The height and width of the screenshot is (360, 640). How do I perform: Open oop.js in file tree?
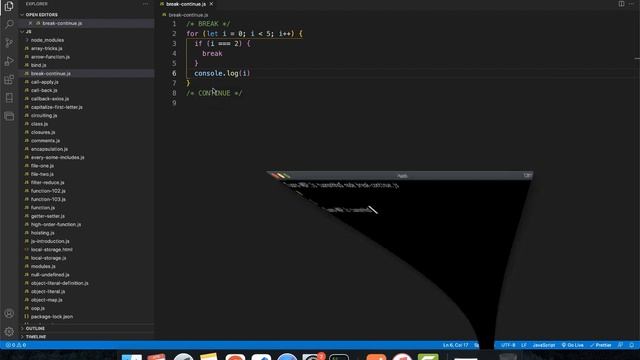[38, 308]
